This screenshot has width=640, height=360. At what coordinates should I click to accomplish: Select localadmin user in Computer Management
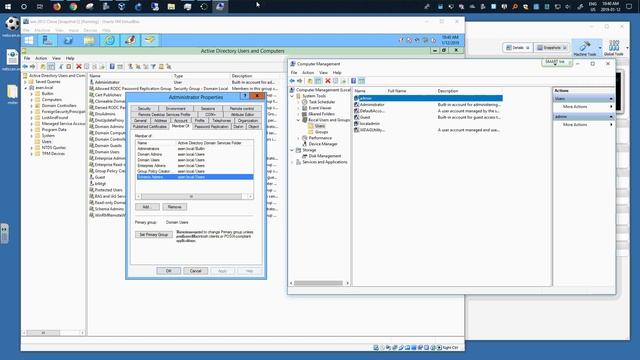pos(369,123)
